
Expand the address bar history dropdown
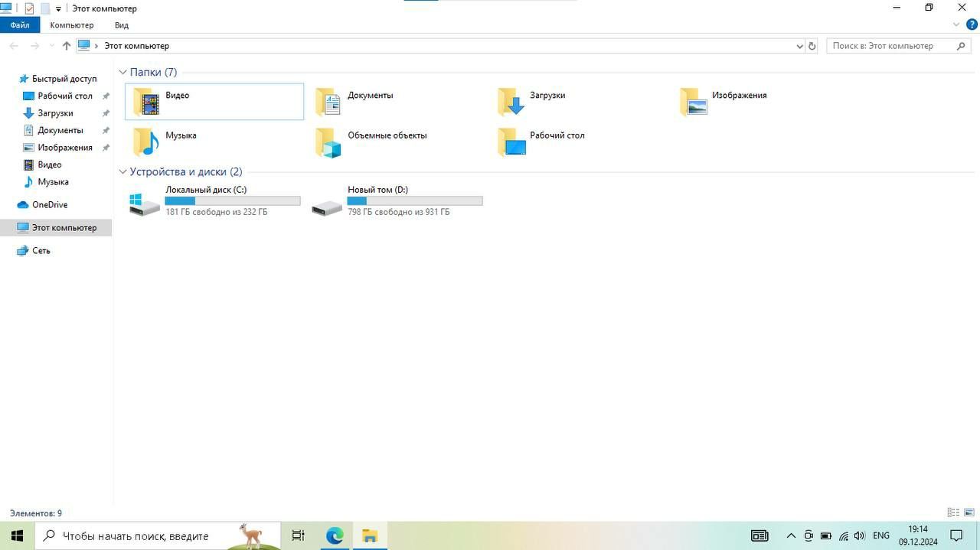(800, 46)
